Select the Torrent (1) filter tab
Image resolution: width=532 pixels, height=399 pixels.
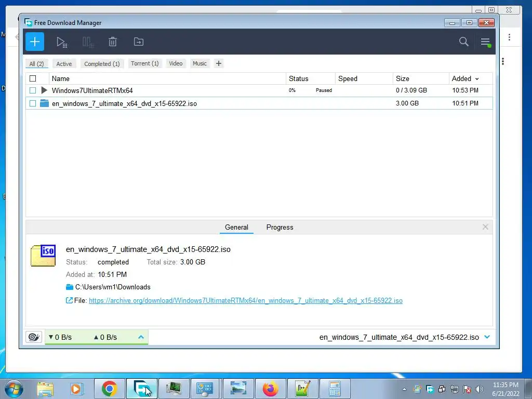pyautogui.click(x=145, y=63)
